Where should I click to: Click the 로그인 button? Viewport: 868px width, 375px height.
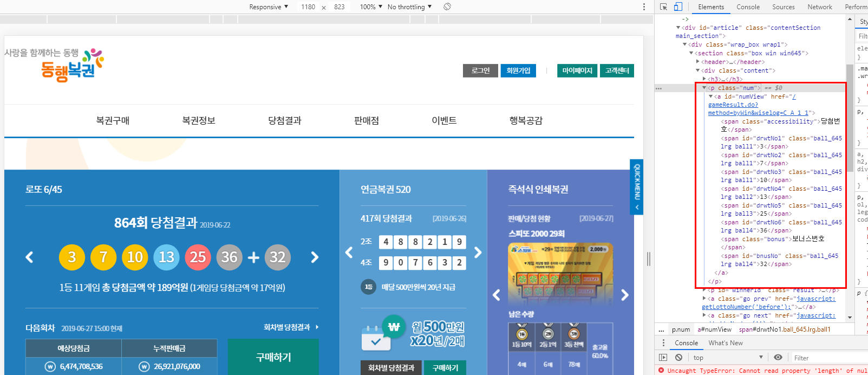tap(481, 71)
